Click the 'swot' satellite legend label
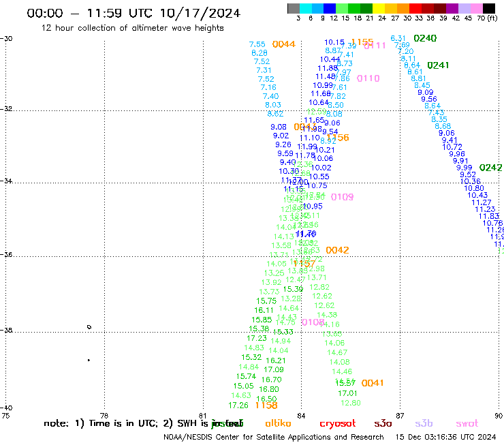Screen dimensions: 504x443 coord(467,423)
